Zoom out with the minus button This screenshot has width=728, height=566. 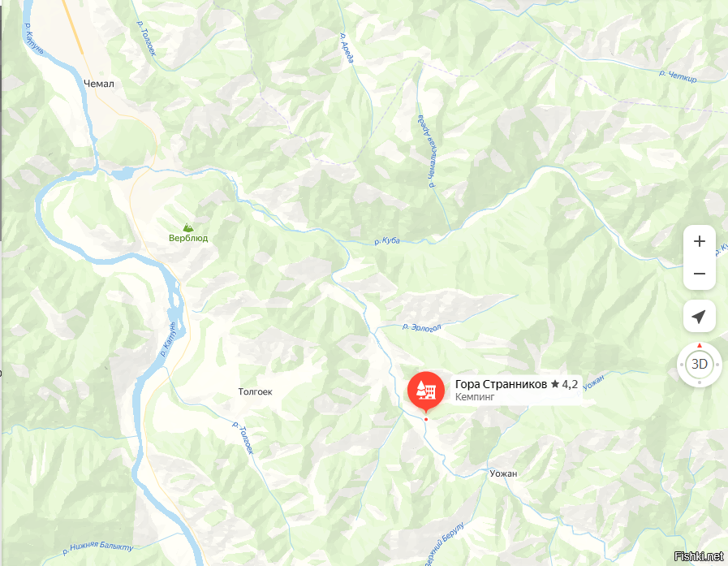tap(700, 274)
